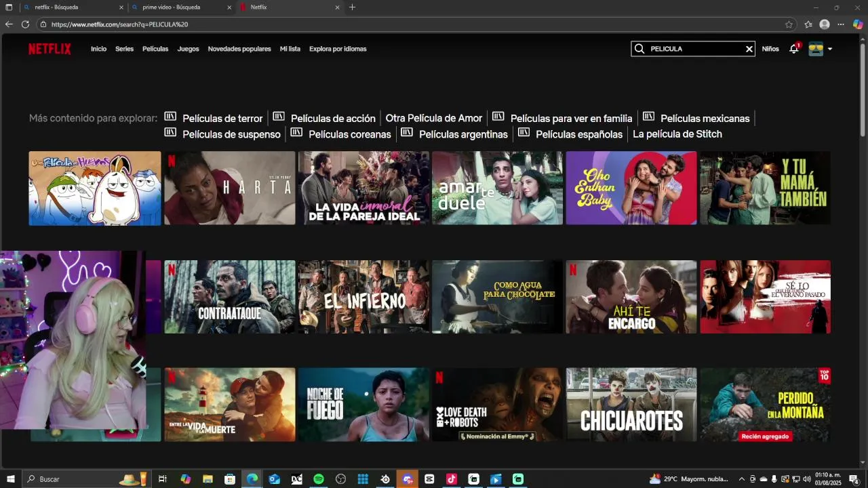Open La vida inmoral de la pareja ideal

click(x=363, y=188)
